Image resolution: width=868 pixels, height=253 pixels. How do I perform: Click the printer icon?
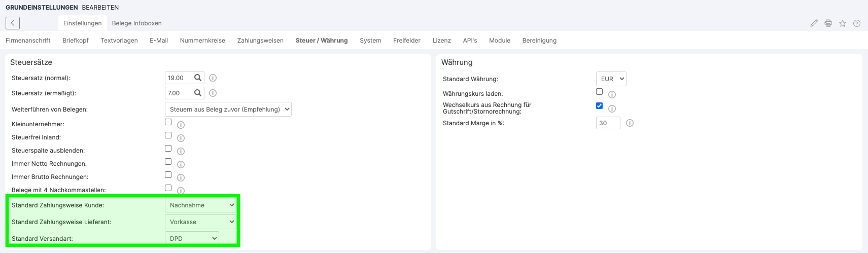(x=828, y=23)
